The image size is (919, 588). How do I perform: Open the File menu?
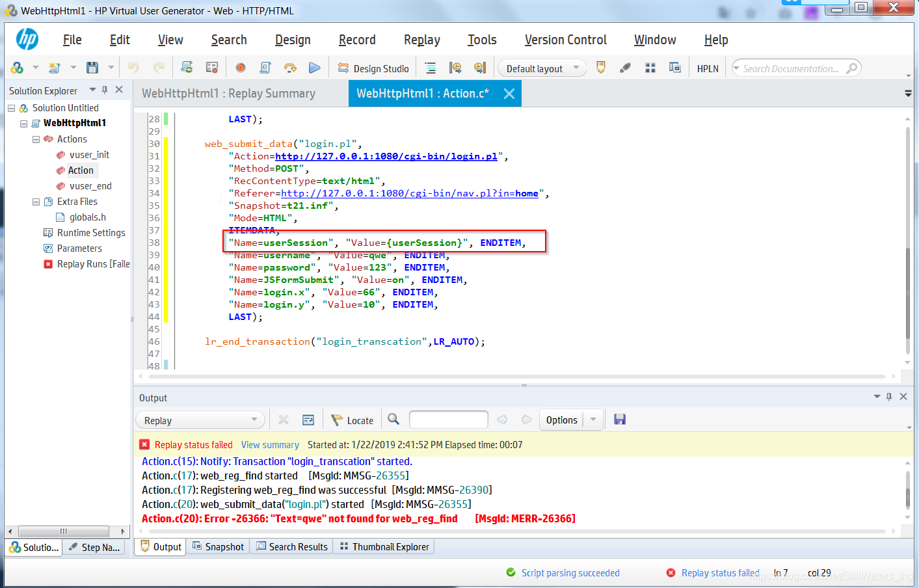[72, 40]
